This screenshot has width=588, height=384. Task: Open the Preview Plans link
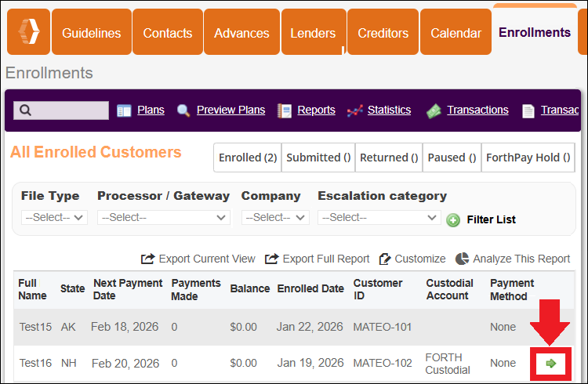(231, 110)
